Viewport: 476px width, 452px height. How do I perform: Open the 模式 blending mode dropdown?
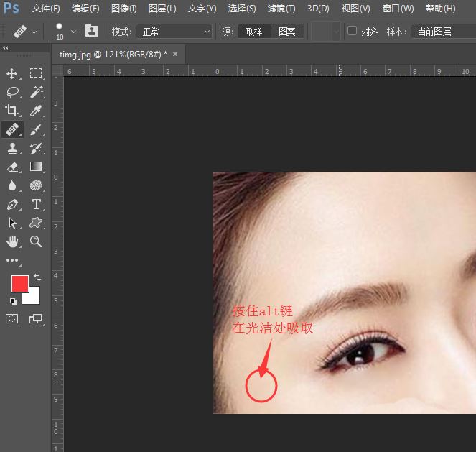(x=174, y=32)
